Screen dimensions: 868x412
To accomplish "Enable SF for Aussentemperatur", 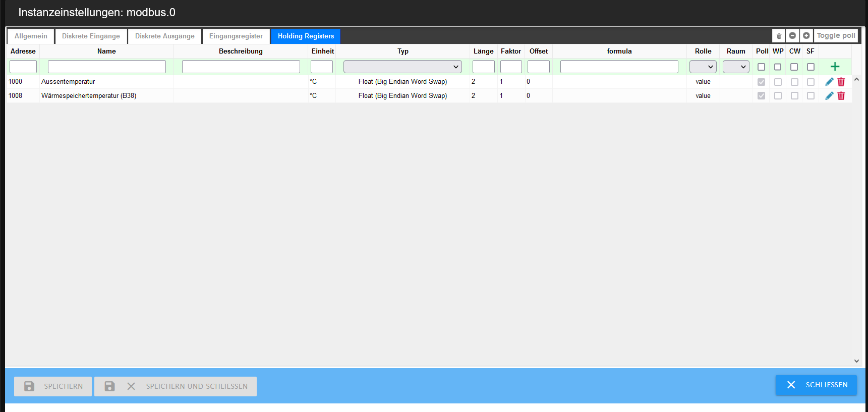I will pyautogui.click(x=811, y=82).
